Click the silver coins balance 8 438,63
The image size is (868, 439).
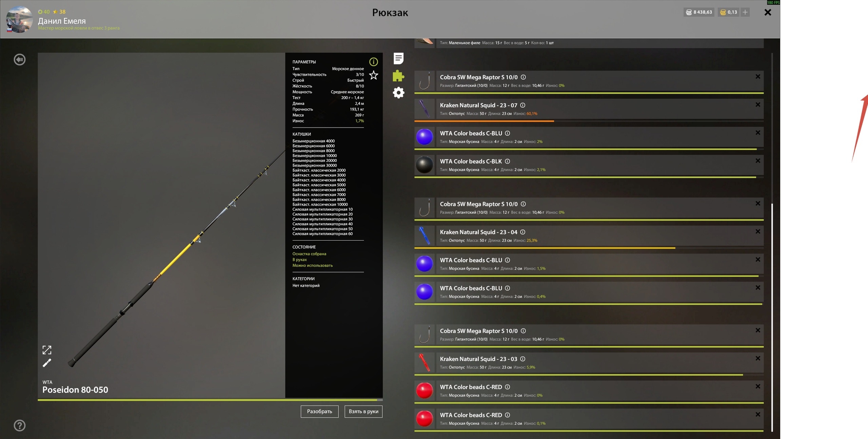click(x=699, y=12)
